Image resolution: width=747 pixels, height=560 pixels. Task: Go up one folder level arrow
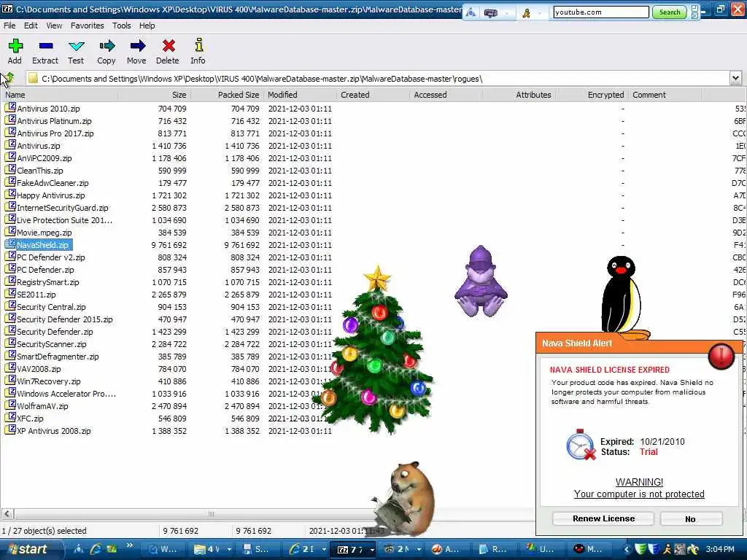click(9, 77)
